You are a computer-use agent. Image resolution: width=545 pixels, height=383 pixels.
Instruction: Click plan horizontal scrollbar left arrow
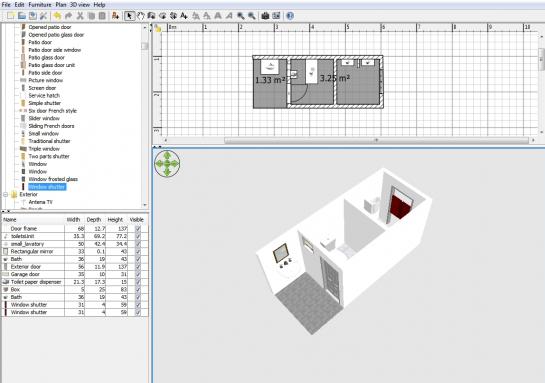165,140
